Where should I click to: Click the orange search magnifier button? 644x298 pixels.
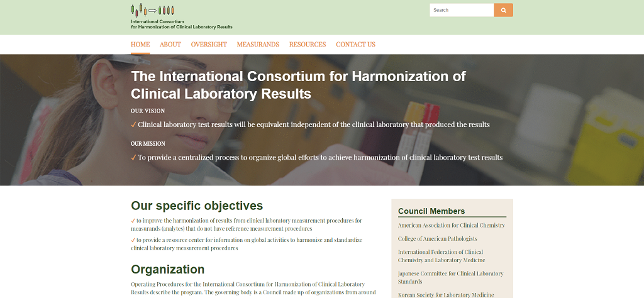[x=503, y=10]
